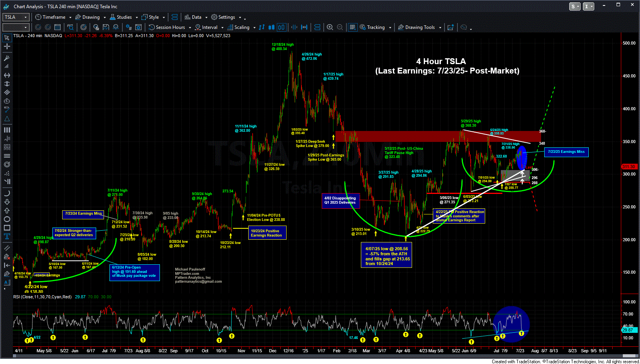Select the up arrow drawing tool

coord(7,210)
